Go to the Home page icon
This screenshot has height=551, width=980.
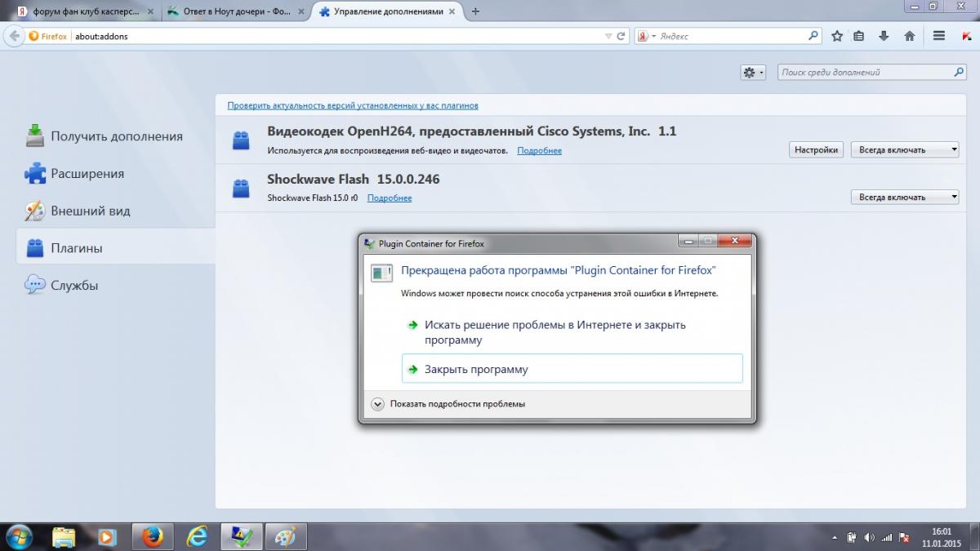909,36
